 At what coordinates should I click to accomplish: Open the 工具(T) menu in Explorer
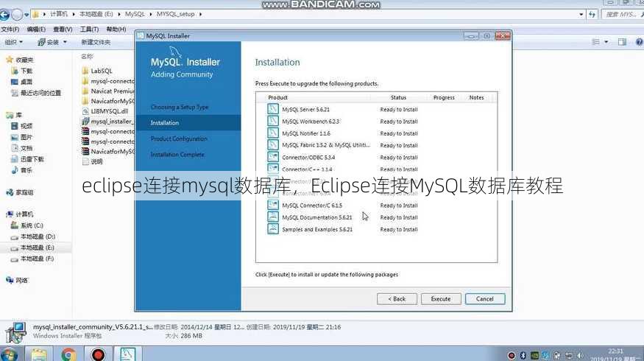coord(89,29)
